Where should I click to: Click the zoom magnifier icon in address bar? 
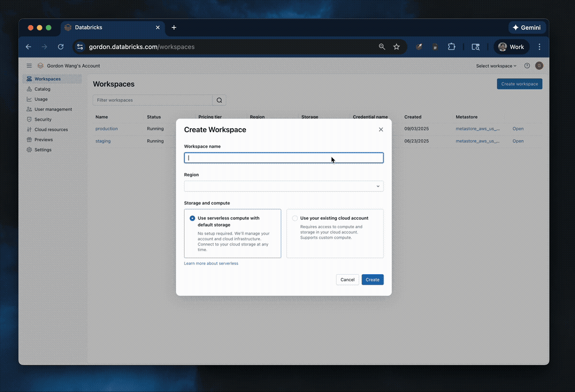tap(382, 47)
